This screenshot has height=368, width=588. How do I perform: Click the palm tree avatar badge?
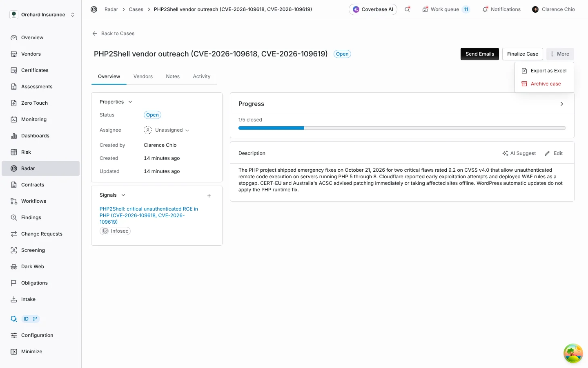(573, 353)
